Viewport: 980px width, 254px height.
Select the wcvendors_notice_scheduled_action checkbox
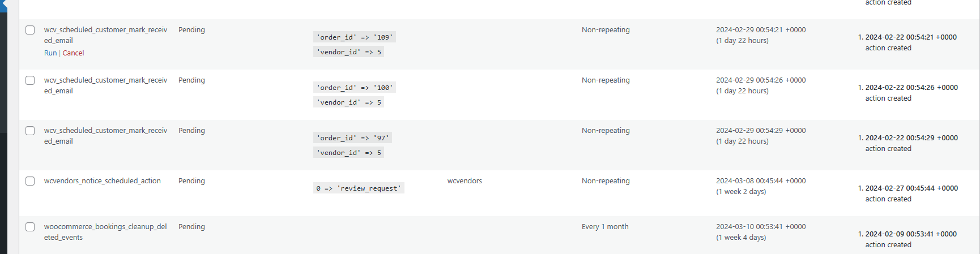click(30, 181)
